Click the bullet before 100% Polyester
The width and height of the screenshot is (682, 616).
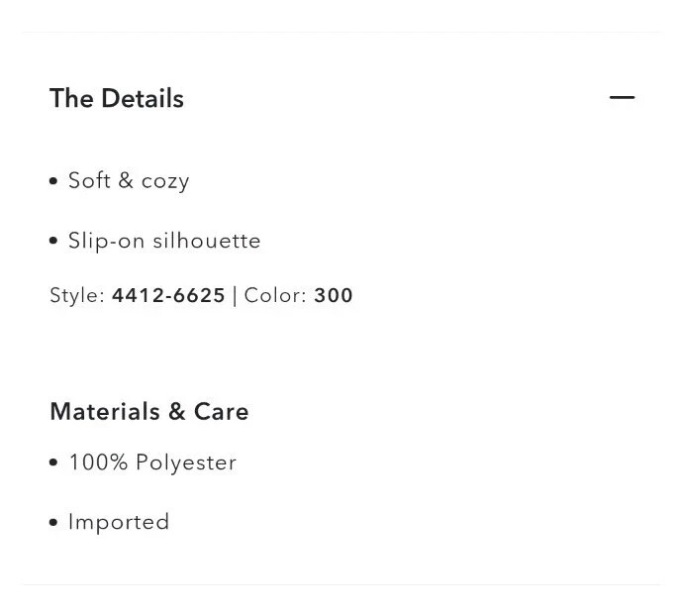(53, 462)
